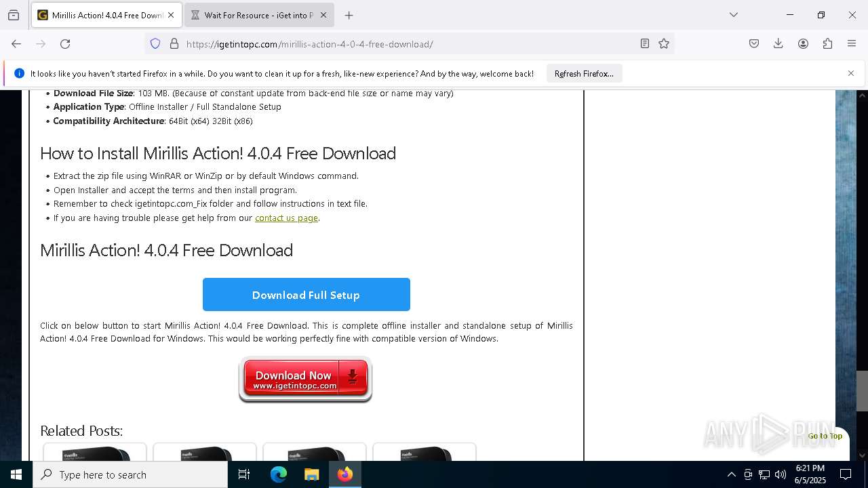Go back to previous page
The image size is (868, 488).
tap(16, 43)
